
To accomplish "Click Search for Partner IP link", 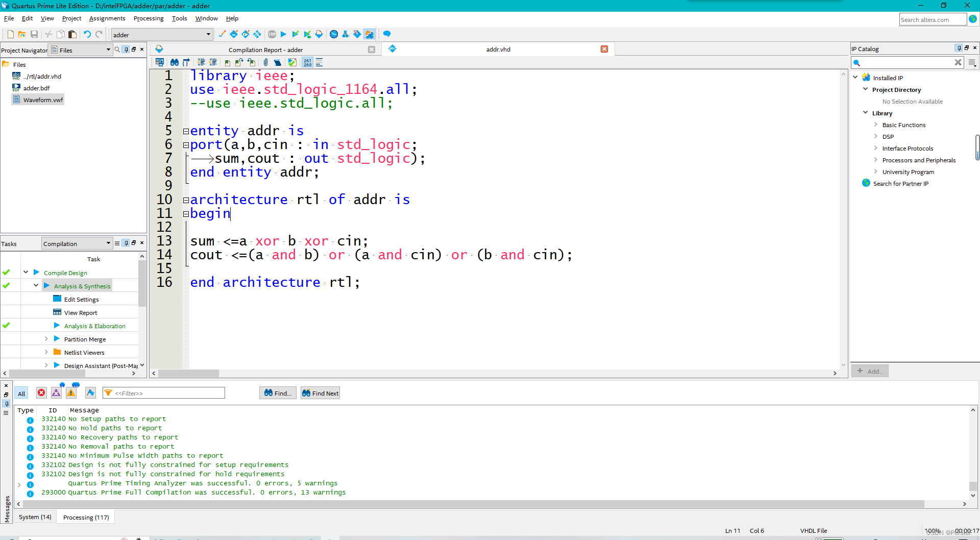I will 901,184.
